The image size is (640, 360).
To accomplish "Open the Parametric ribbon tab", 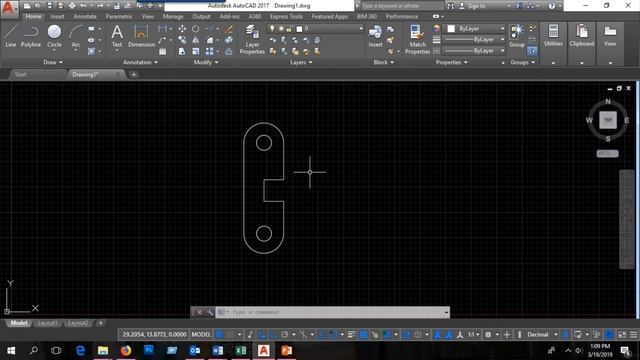I will click(x=119, y=16).
